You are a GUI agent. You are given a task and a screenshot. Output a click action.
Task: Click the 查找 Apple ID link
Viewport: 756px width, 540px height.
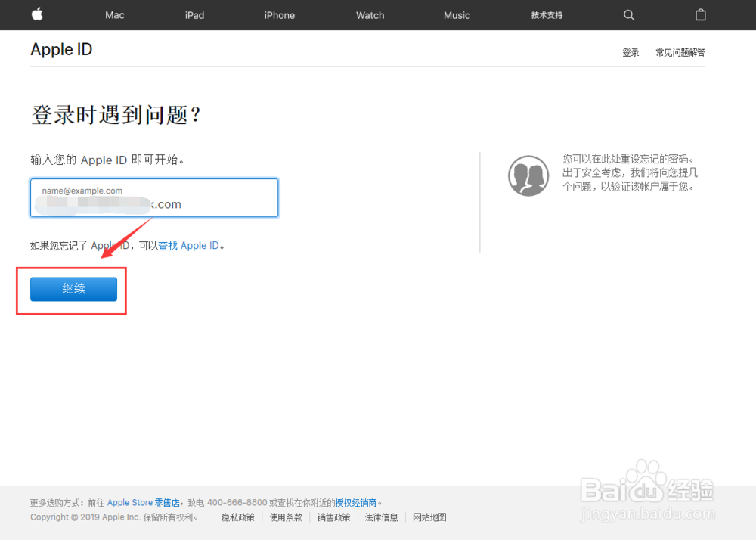190,245
